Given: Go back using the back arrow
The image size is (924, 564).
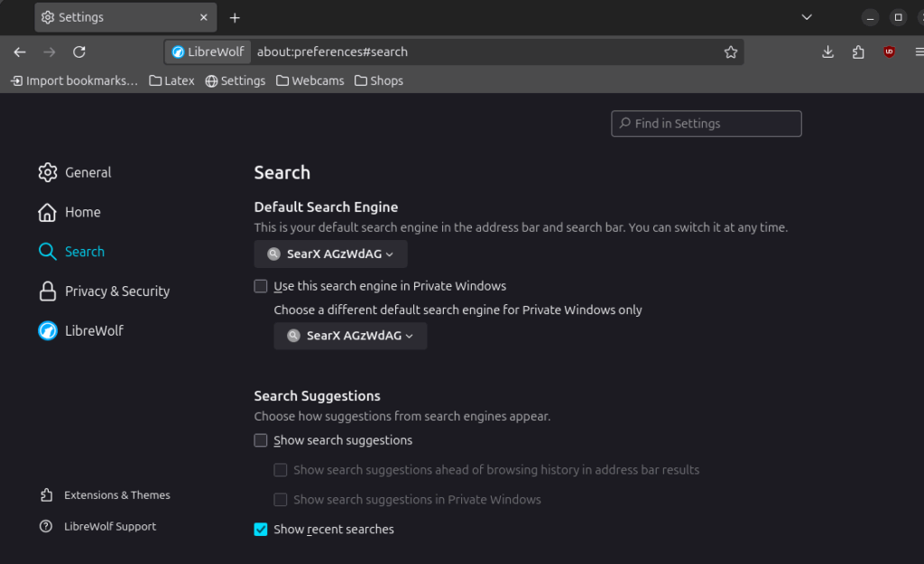Looking at the screenshot, I should tap(20, 52).
